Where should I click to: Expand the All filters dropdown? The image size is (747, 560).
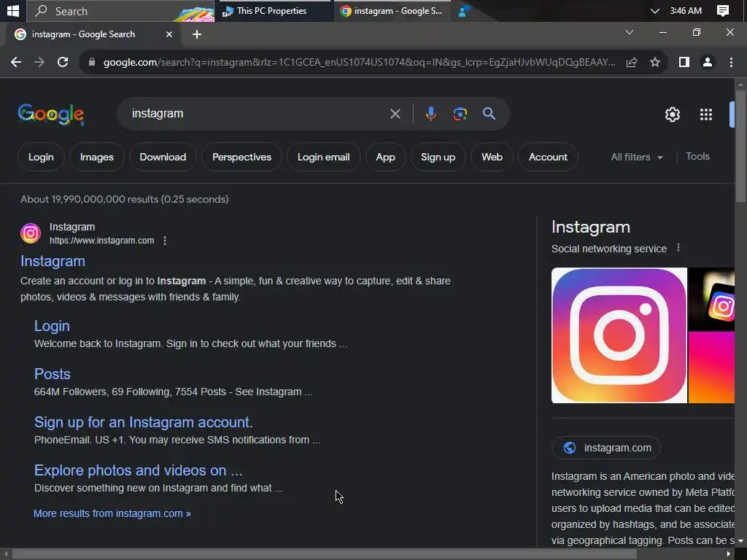[637, 157]
